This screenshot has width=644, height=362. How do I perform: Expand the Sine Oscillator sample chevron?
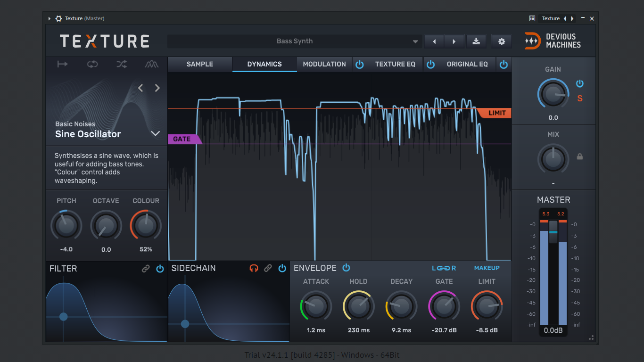(155, 133)
